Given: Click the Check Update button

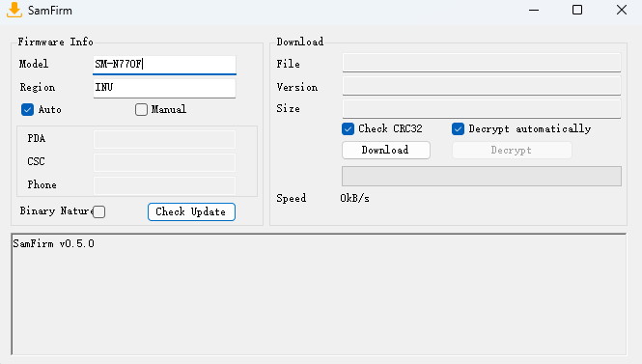Looking at the screenshot, I should (x=191, y=211).
